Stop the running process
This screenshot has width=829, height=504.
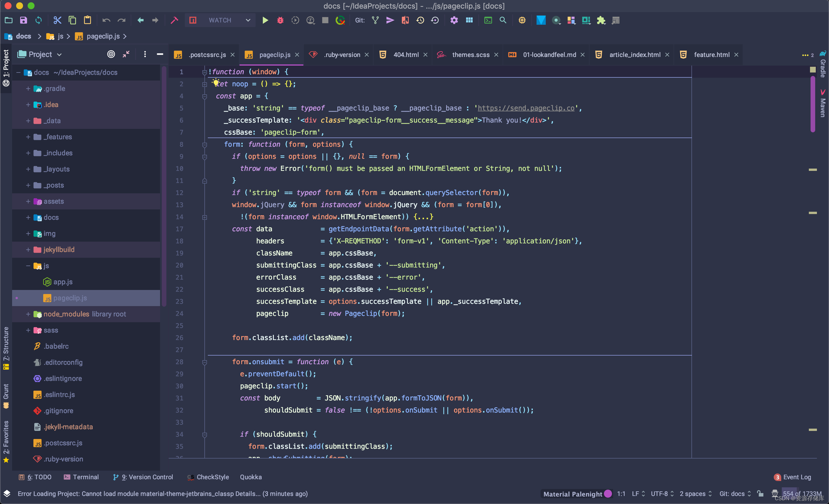click(x=325, y=20)
